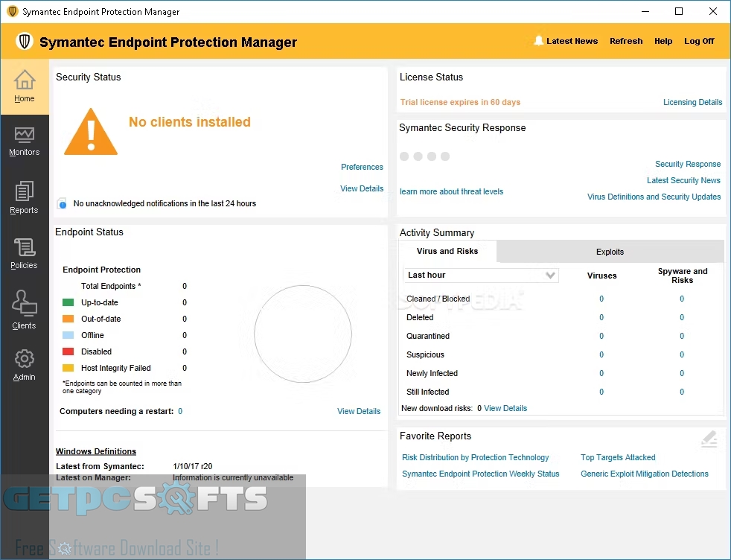The width and height of the screenshot is (731, 560).
Task: Open Generic Exploit Mitigation Detections report
Action: coord(645,474)
